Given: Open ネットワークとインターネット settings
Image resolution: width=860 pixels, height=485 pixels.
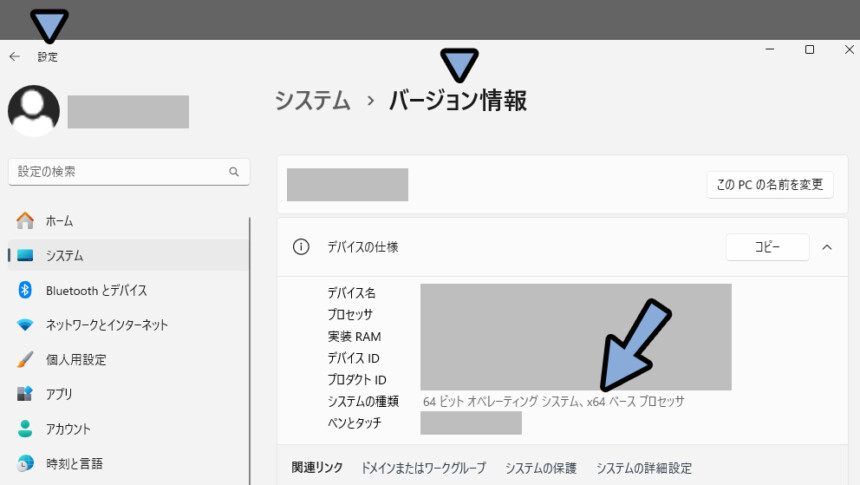Looking at the screenshot, I should pyautogui.click(x=128, y=324).
